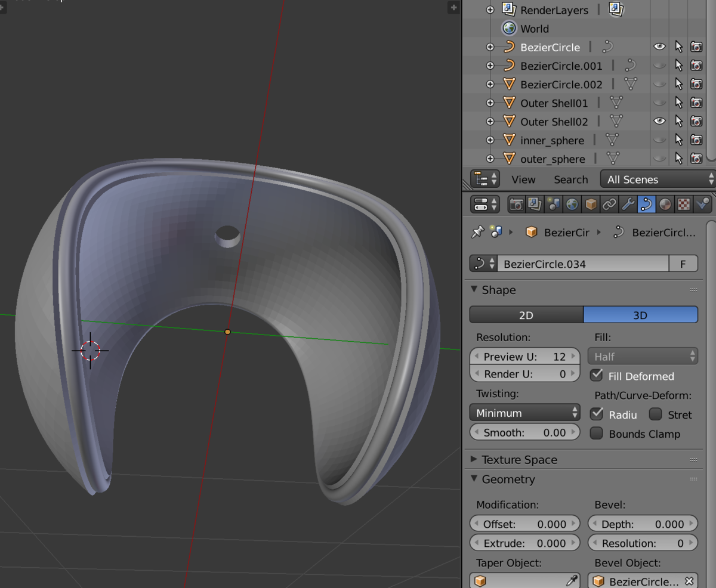
Task: Uncheck the Fill Deformed checkbox
Action: pyautogui.click(x=596, y=375)
